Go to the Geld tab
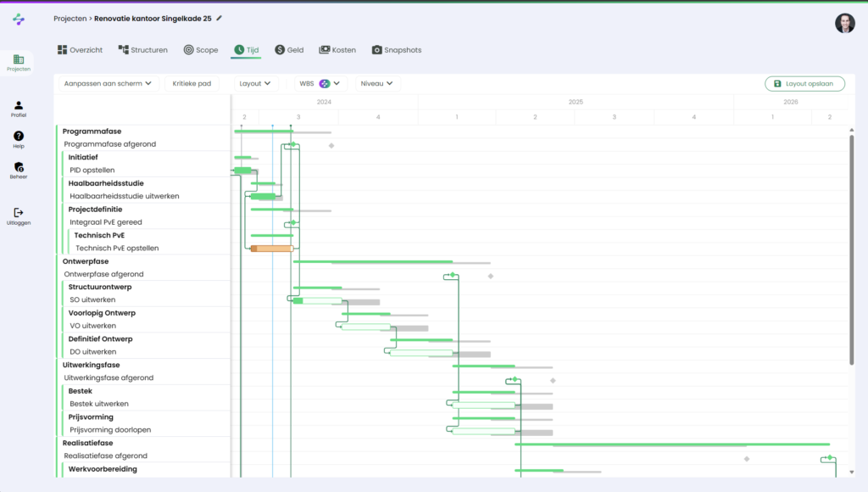This screenshot has width=868, height=492. (x=289, y=50)
